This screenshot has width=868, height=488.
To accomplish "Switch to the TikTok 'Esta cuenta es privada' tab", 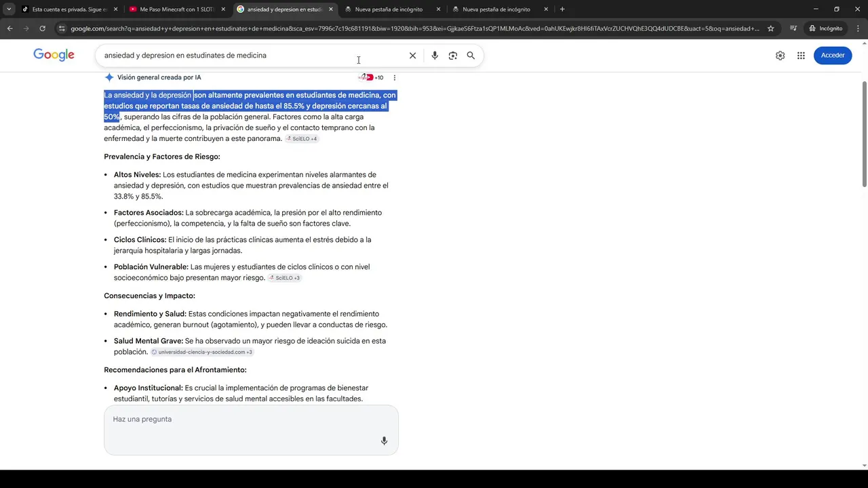I will [x=69, y=9].
